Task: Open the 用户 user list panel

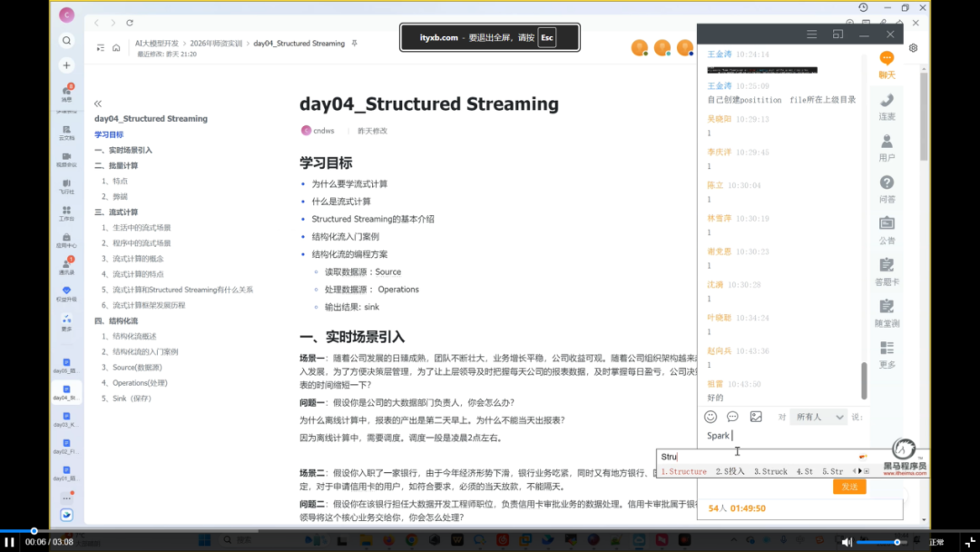Action: (x=887, y=147)
